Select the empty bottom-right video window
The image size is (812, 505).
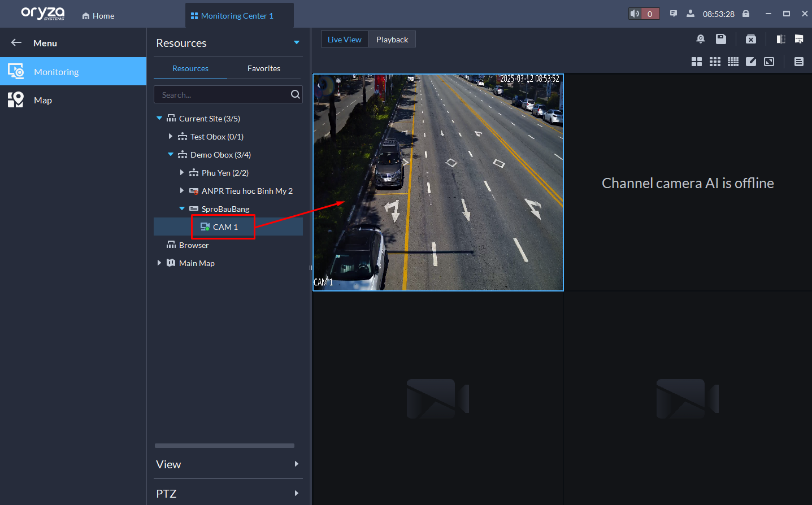(688, 398)
